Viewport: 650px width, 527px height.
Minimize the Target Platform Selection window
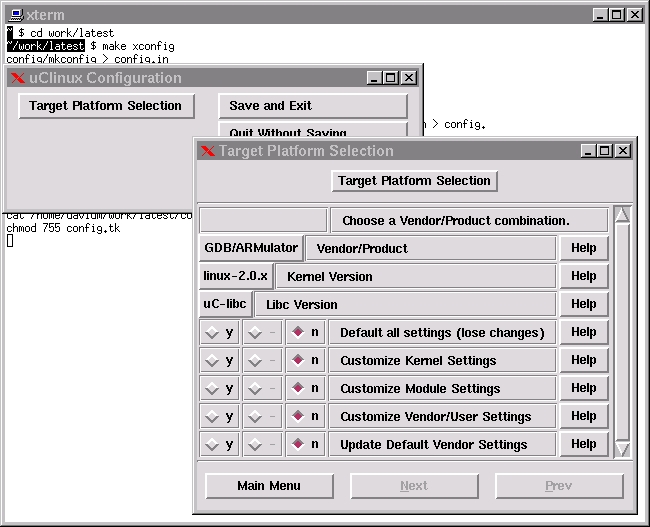[x=587, y=151]
